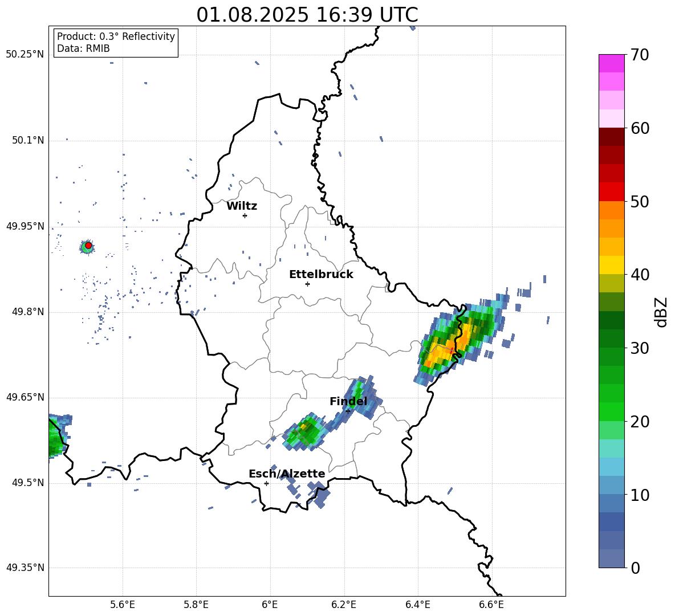The height and width of the screenshot is (616, 675).
Task: Click the 50.25°N latitude label
Action: pos(25,54)
